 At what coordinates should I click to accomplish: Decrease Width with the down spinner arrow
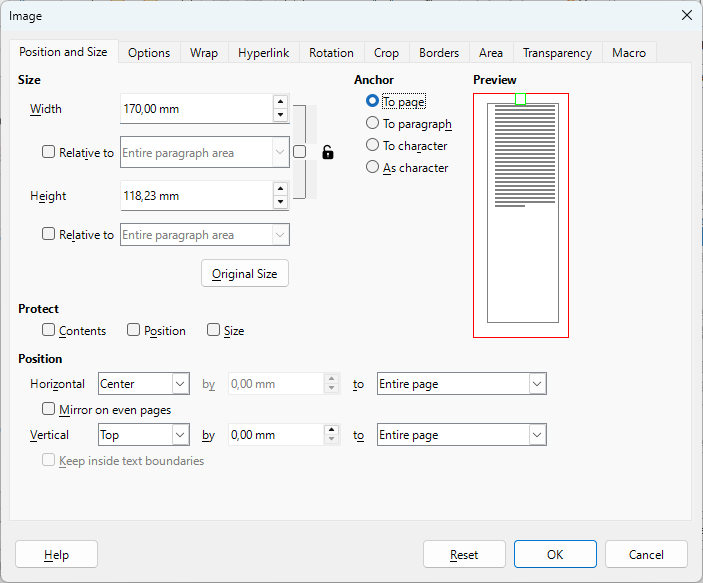pyautogui.click(x=280, y=115)
